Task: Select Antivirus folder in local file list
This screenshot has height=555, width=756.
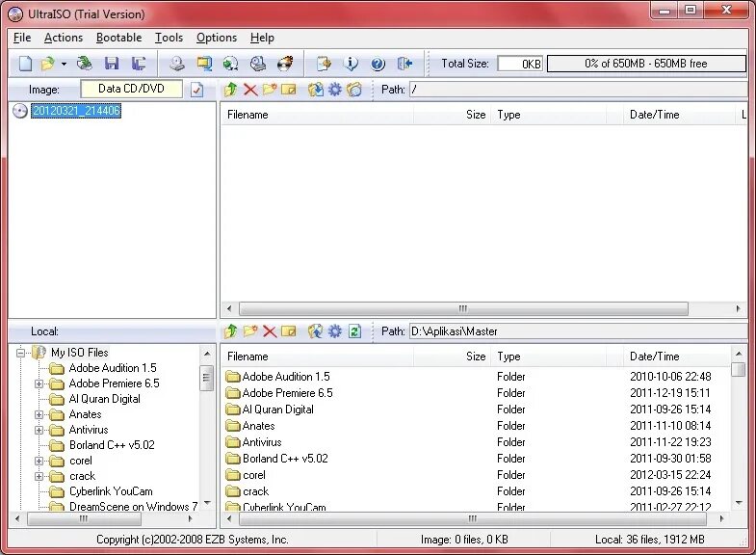Action: (262, 441)
